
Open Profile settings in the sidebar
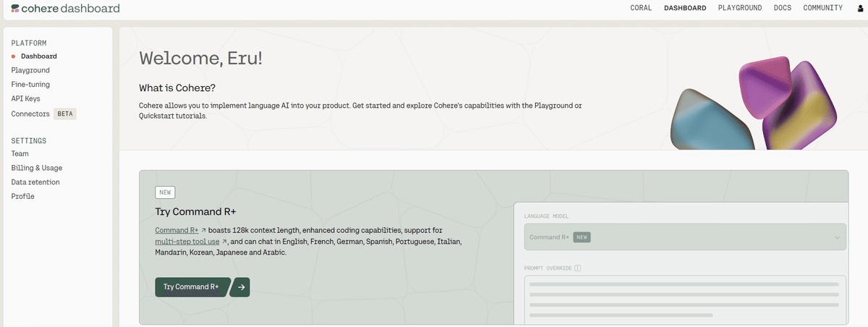pos(22,197)
